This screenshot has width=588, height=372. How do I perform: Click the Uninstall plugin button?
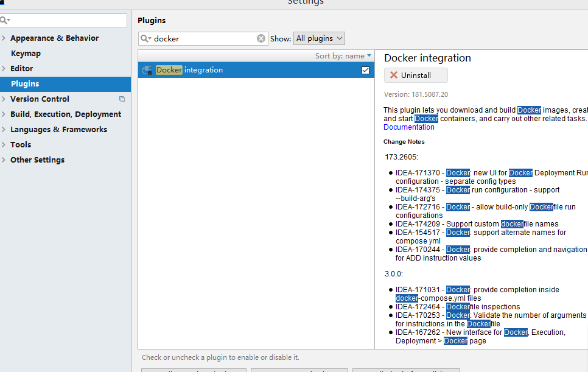click(416, 75)
